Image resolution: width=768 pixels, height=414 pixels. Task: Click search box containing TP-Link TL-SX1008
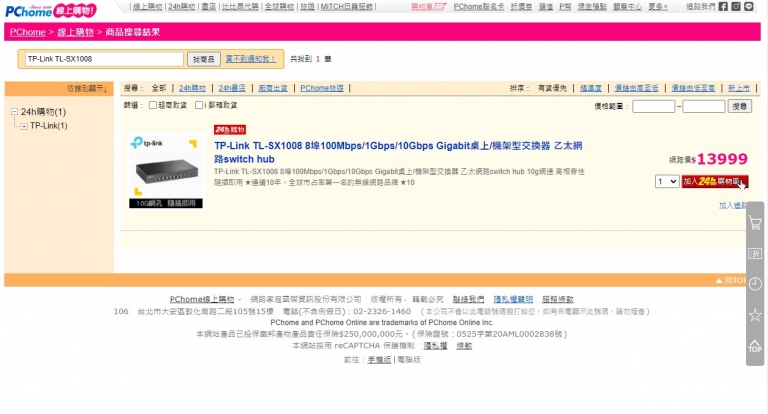coord(104,59)
